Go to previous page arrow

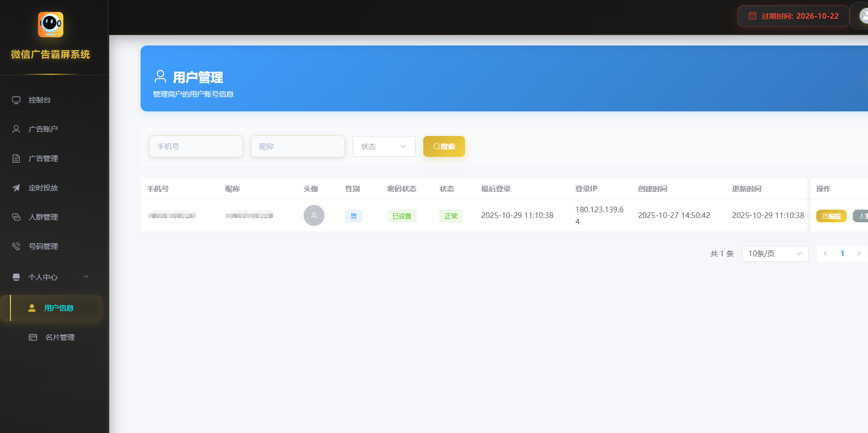tap(826, 254)
